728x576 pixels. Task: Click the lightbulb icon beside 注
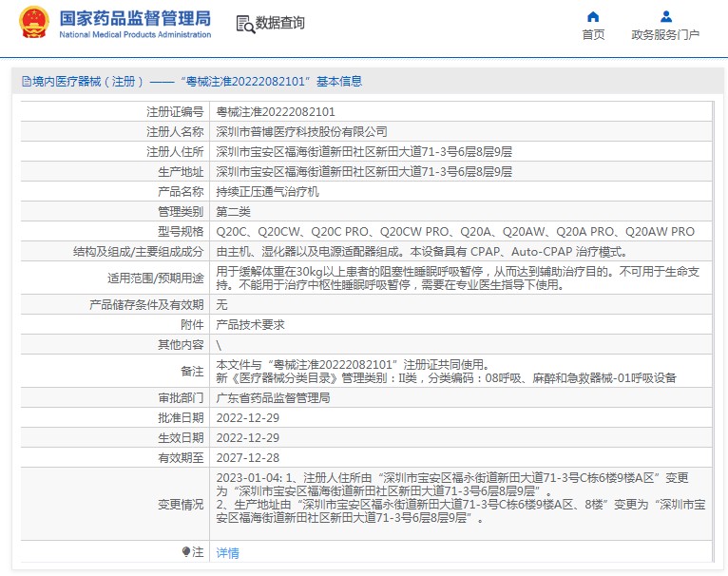(x=186, y=551)
